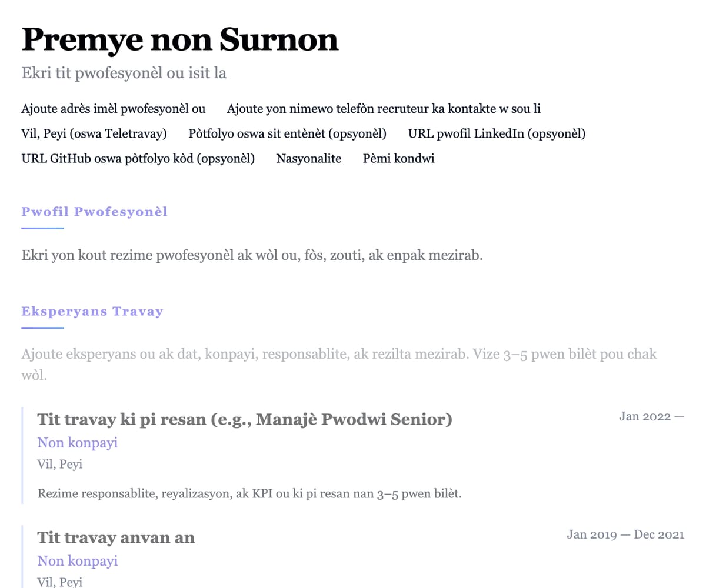Image resolution: width=706 pixels, height=588 pixels.
Task: Click the professional summary text under Pwofil Pwofesyonèl
Action: click(x=252, y=256)
